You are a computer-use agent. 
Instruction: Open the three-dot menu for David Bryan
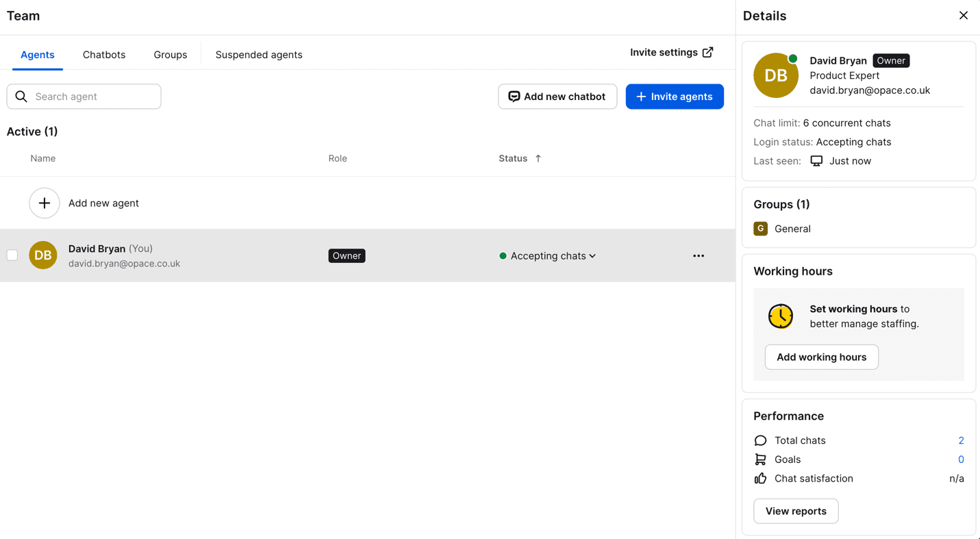[698, 256]
